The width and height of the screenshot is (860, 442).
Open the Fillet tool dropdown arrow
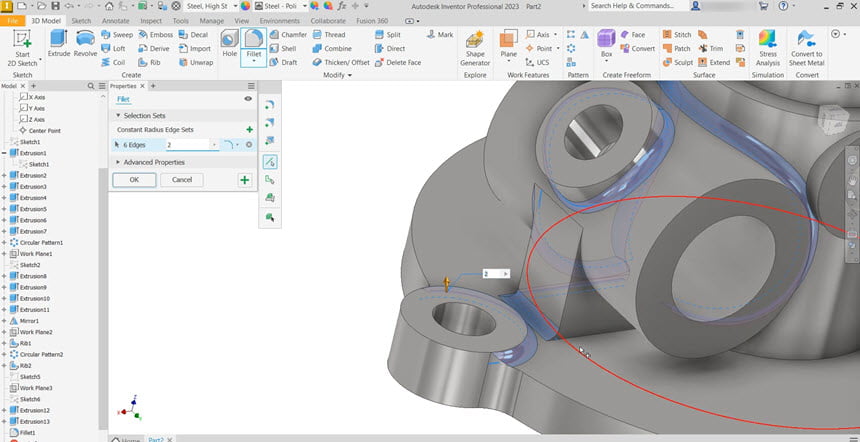point(253,62)
